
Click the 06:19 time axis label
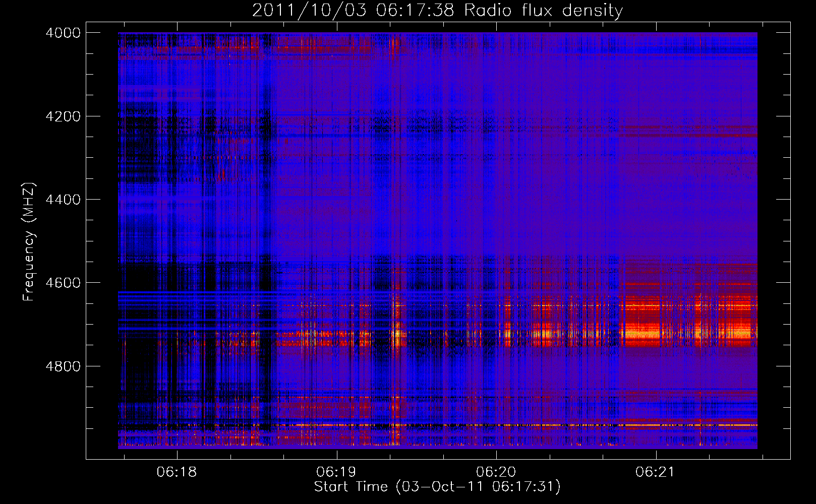336,472
